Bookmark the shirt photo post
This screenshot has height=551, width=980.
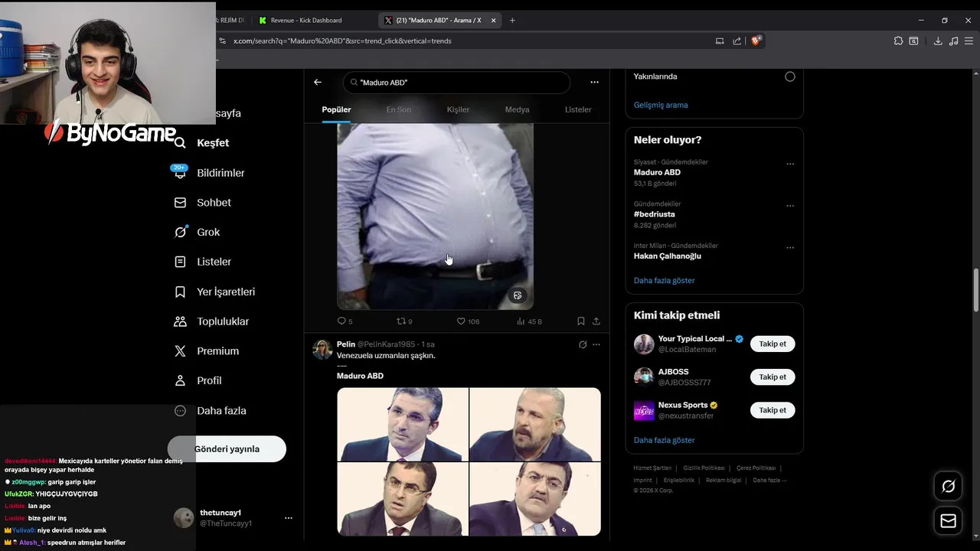(581, 321)
